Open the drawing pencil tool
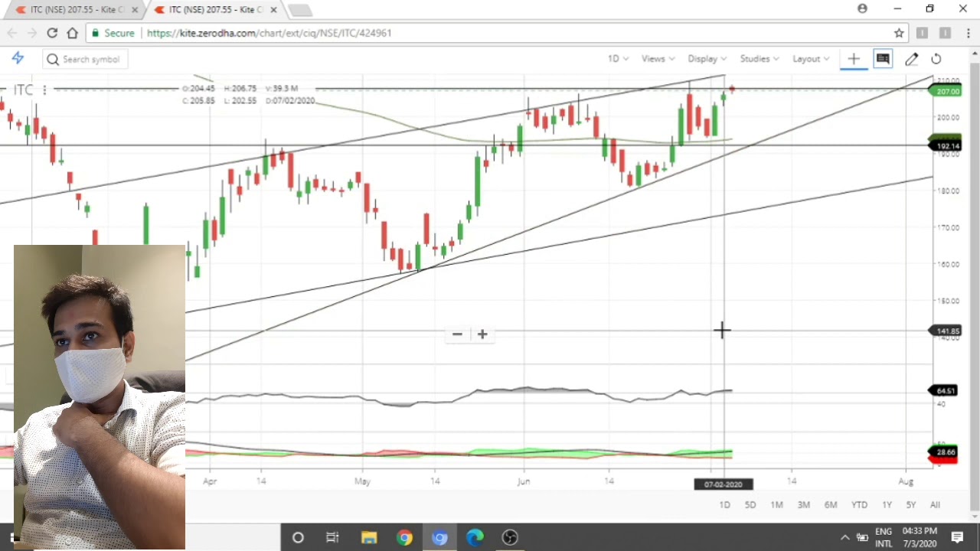The image size is (980, 551). pos(911,59)
